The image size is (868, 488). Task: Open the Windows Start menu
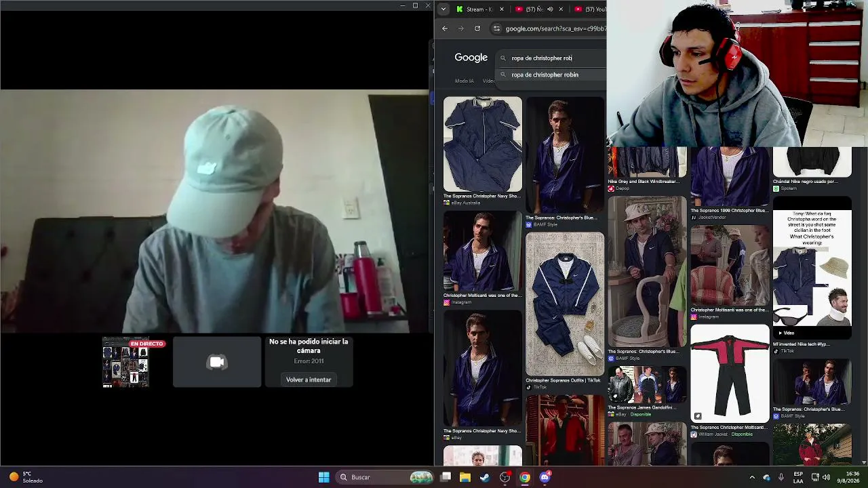[324, 477]
